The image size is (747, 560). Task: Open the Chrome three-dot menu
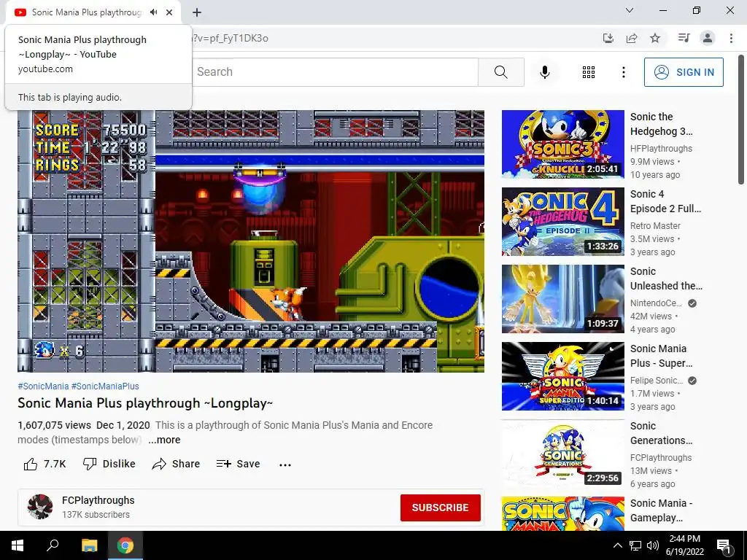[x=731, y=38]
